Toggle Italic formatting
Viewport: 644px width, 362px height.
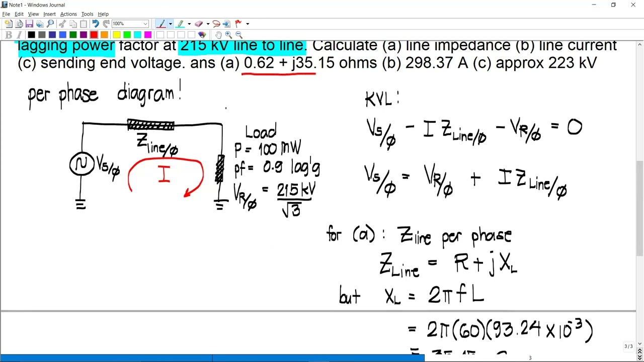pyautogui.click(x=19, y=35)
